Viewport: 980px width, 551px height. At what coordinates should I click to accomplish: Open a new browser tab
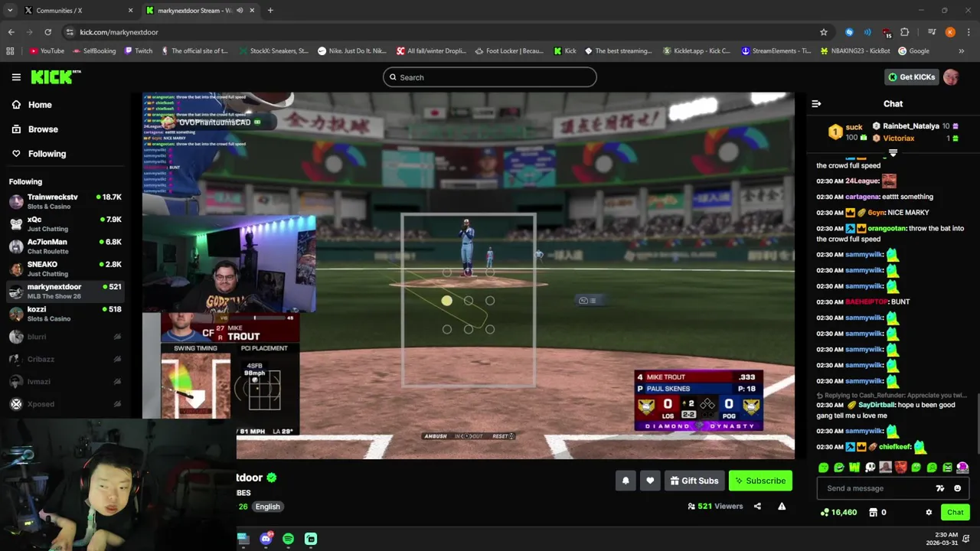point(270,11)
